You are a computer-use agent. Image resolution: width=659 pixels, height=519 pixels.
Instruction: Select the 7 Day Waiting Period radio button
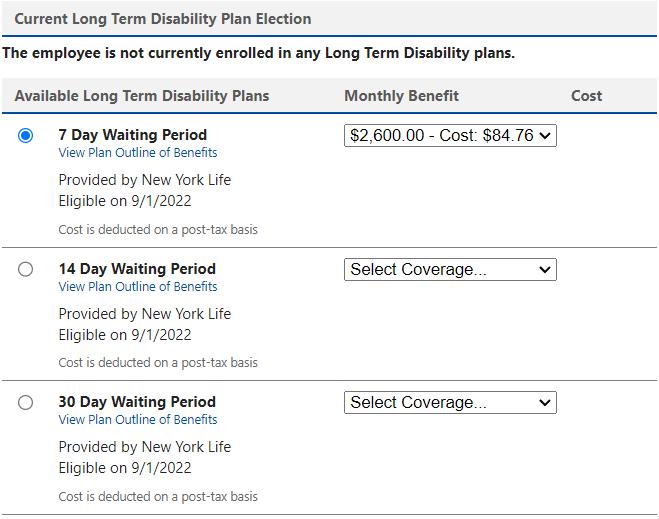click(26, 135)
